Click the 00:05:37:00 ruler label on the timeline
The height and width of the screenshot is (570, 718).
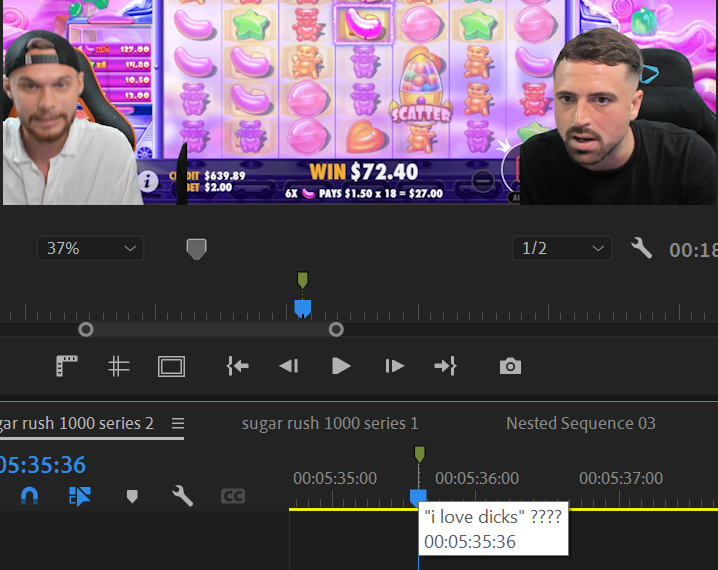tap(621, 478)
